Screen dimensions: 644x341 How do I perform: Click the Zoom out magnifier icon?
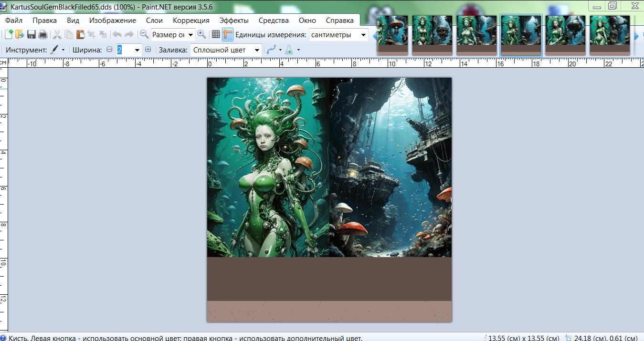144,34
